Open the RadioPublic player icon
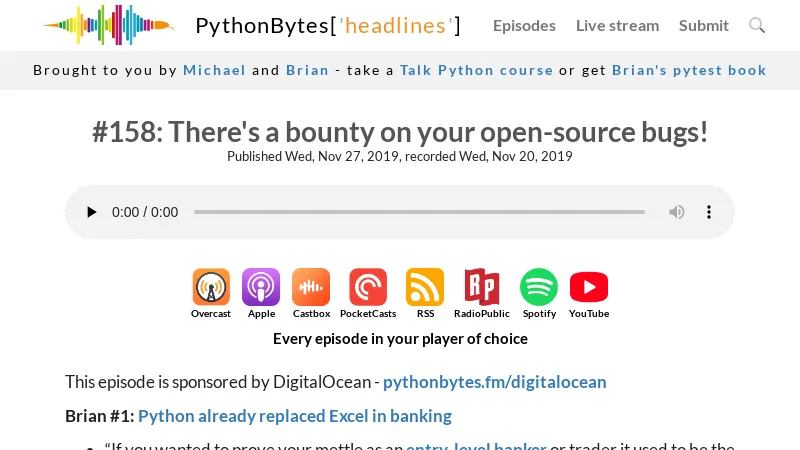800x450 pixels. (481, 288)
